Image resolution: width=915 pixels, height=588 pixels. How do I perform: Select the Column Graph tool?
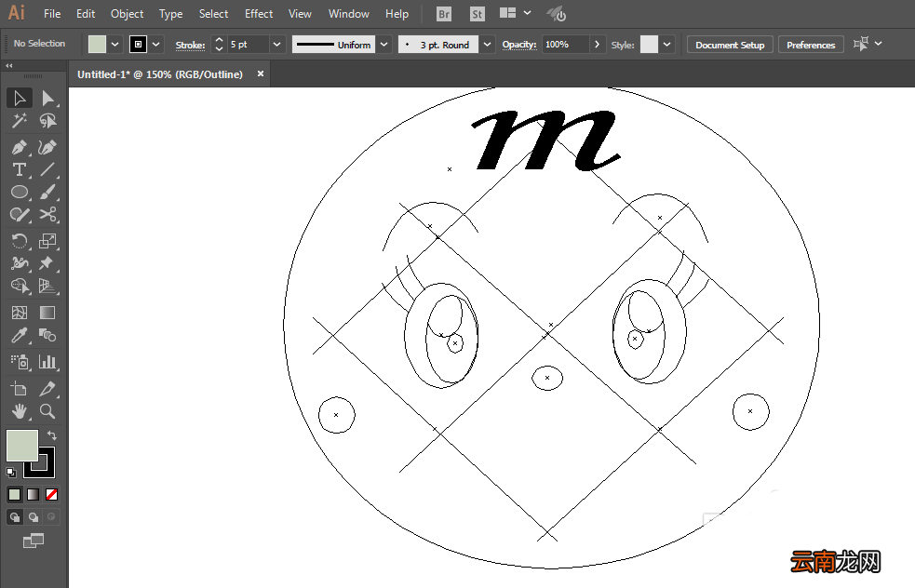[47, 362]
